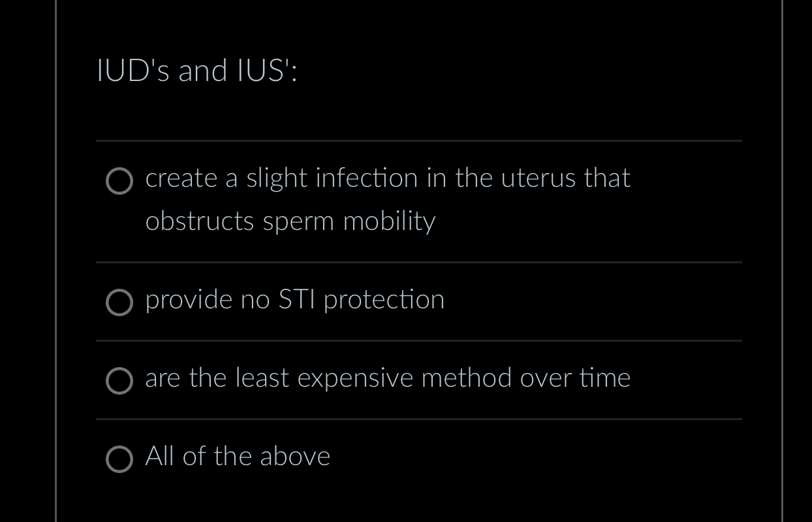Click the quiz content panel background

click(418, 503)
